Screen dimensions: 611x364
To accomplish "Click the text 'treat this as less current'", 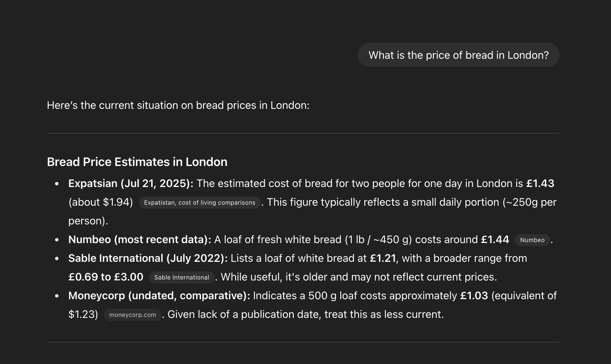I will point(383,314).
